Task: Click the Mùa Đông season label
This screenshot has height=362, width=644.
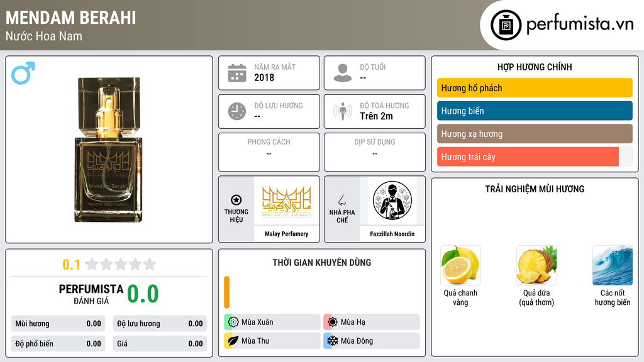Action: coord(357,341)
